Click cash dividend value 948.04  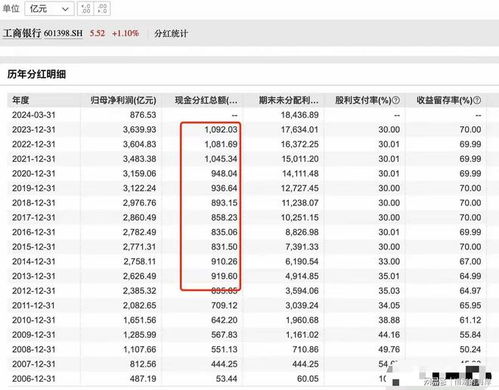pos(224,174)
